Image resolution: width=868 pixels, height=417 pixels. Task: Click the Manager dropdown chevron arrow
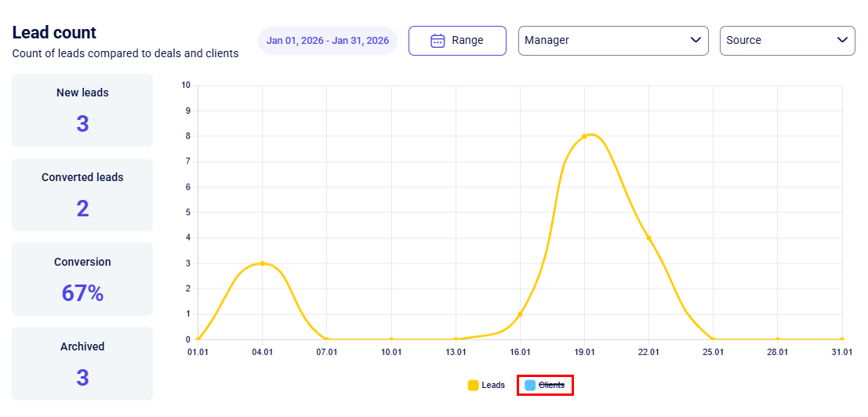[695, 41]
